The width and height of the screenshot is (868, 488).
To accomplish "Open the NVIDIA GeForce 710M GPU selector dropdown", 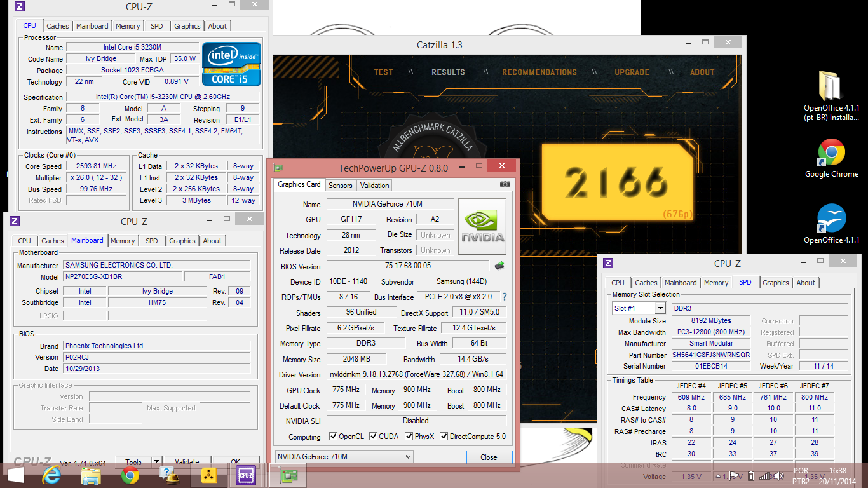I will click(344, 456).
